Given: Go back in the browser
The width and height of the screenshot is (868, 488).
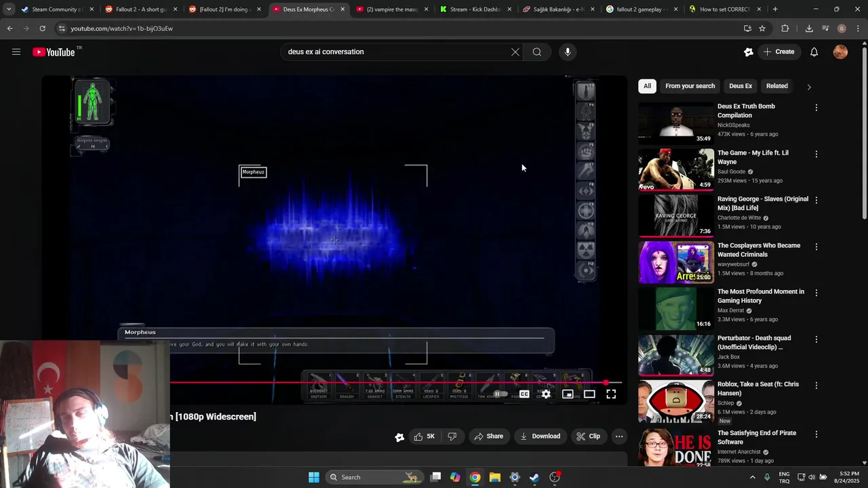Looking at the screenshot, I should (9, 28).
